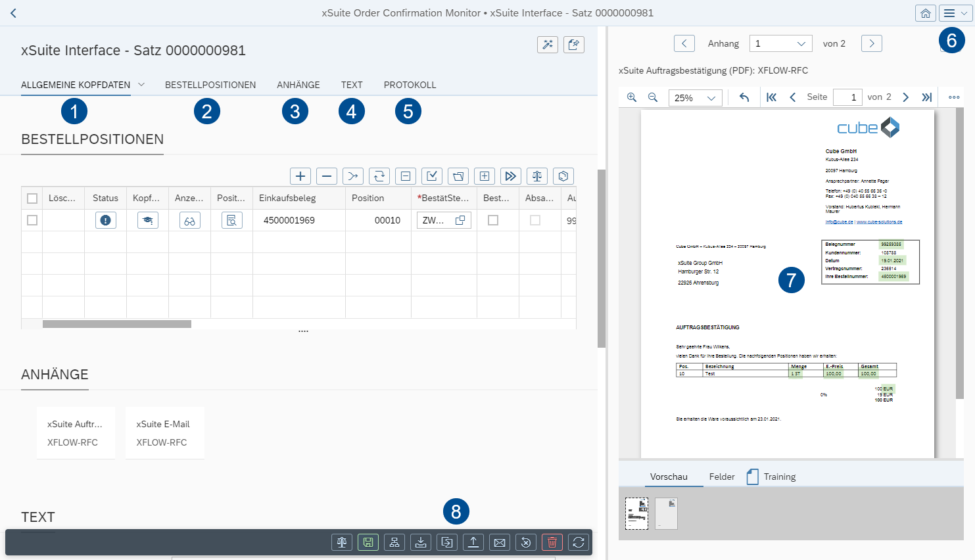This screenshot has height=560, width=975.
Task: Switch to the BESTELLPOSITIONEN tab
Action: 210,85
